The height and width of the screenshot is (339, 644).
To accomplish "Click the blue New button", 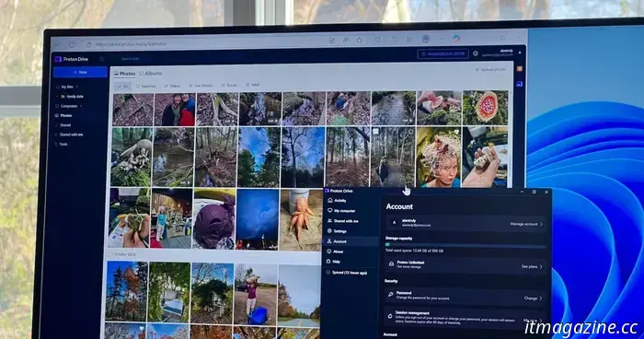I will pyautogui.click(x=80, y=72).
